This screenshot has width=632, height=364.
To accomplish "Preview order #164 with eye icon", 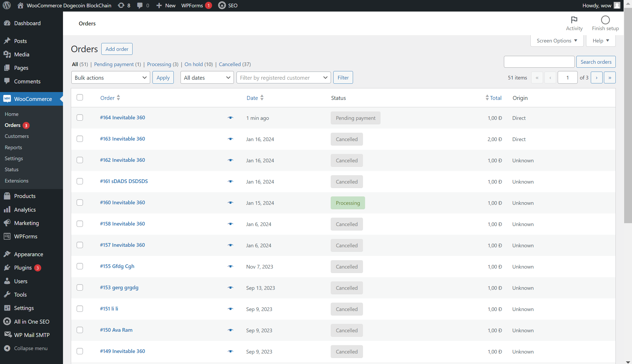I will tap(230, 118).
